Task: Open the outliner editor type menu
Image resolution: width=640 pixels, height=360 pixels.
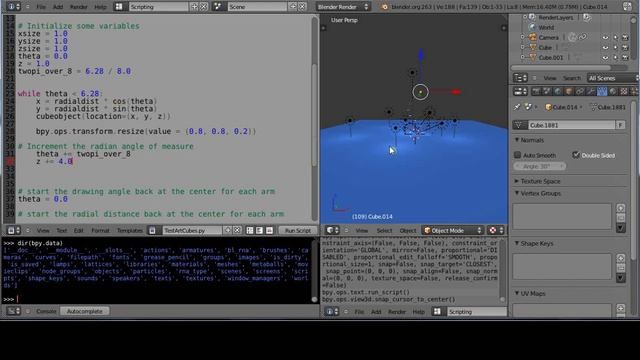Action: pyautogui.click(x=520, y=78)
